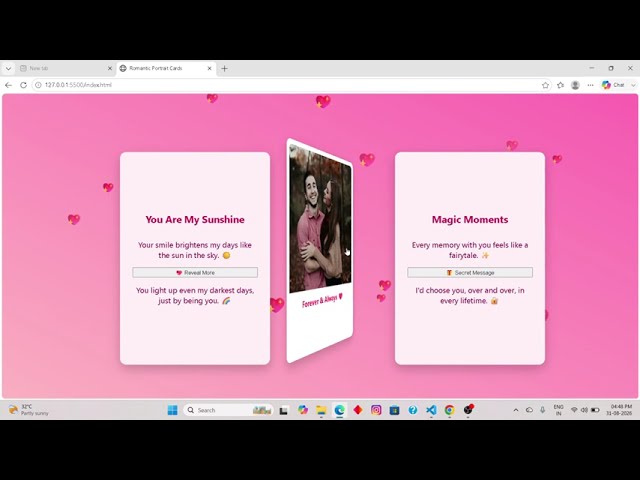Select the Romantic Portrait Cards tab
Image resolution: width=640 pixels, height=480 pixels.
[x=165, y=68]
